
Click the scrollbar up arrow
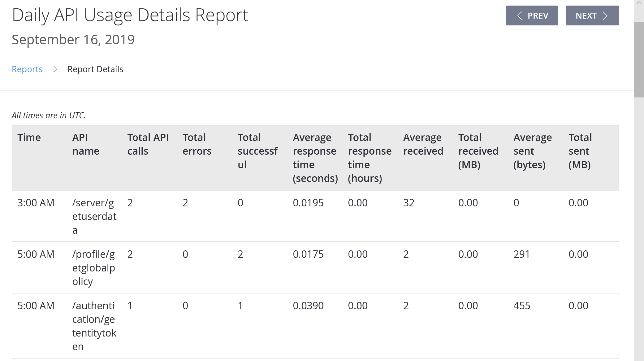coord(639,3)
